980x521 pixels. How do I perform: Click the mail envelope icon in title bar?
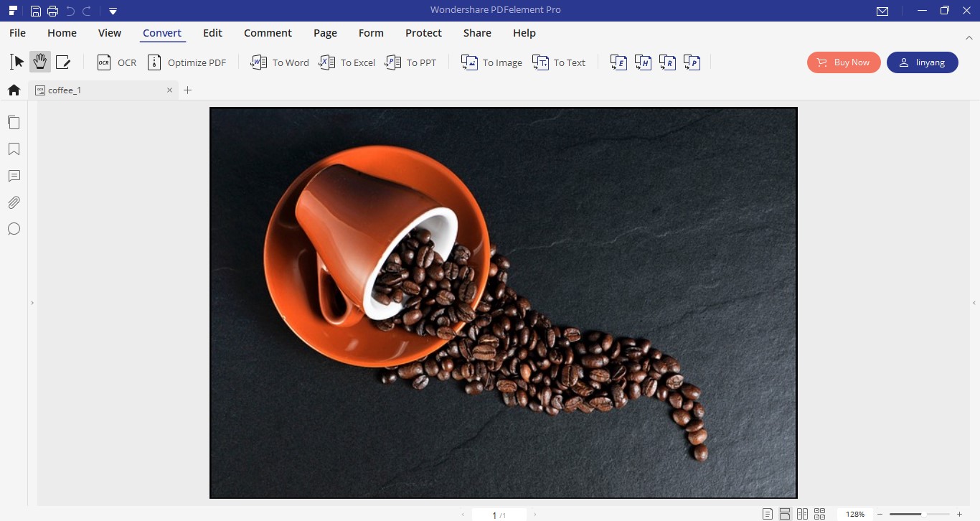tap(882, 11)
